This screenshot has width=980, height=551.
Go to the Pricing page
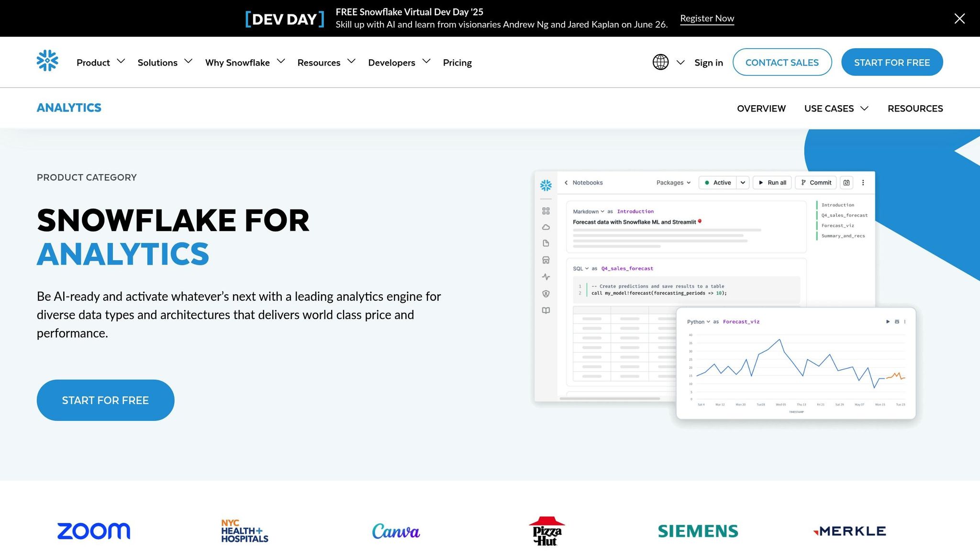pos(457,63)
